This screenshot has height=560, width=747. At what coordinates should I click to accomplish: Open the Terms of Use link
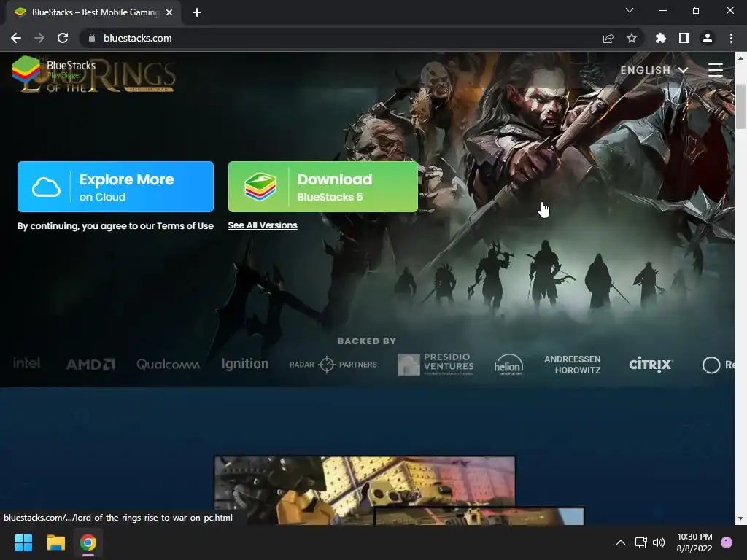185,226
